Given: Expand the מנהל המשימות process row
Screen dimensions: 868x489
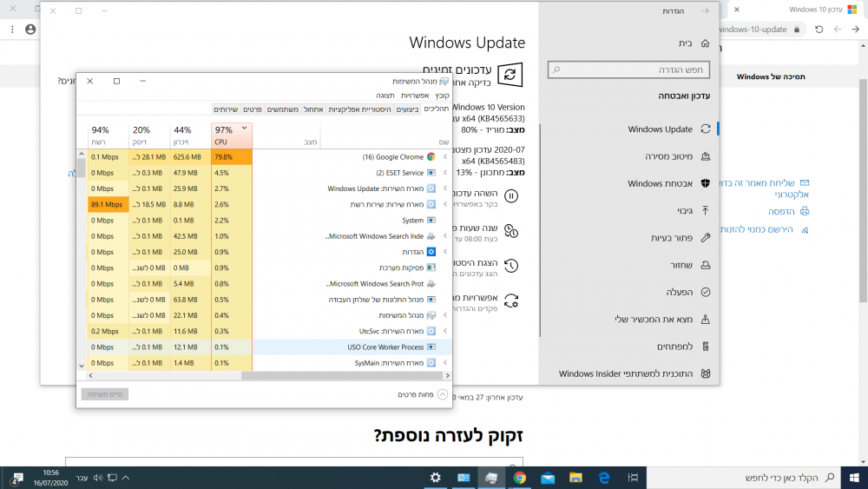Looking at the screenshot, I should (445, 315).
